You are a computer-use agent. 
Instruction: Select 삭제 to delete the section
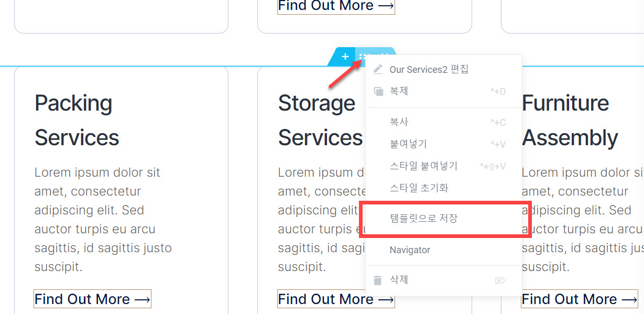pos(399,279)
